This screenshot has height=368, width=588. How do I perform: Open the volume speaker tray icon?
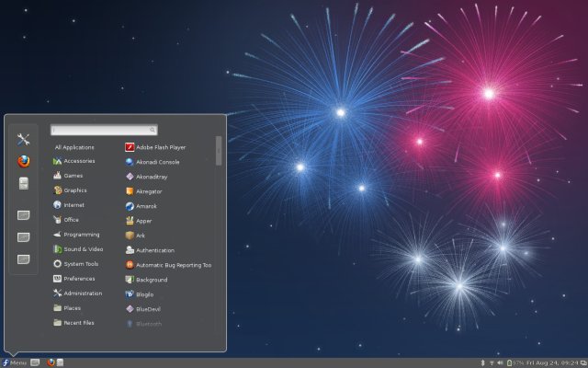tap(500, 363)
